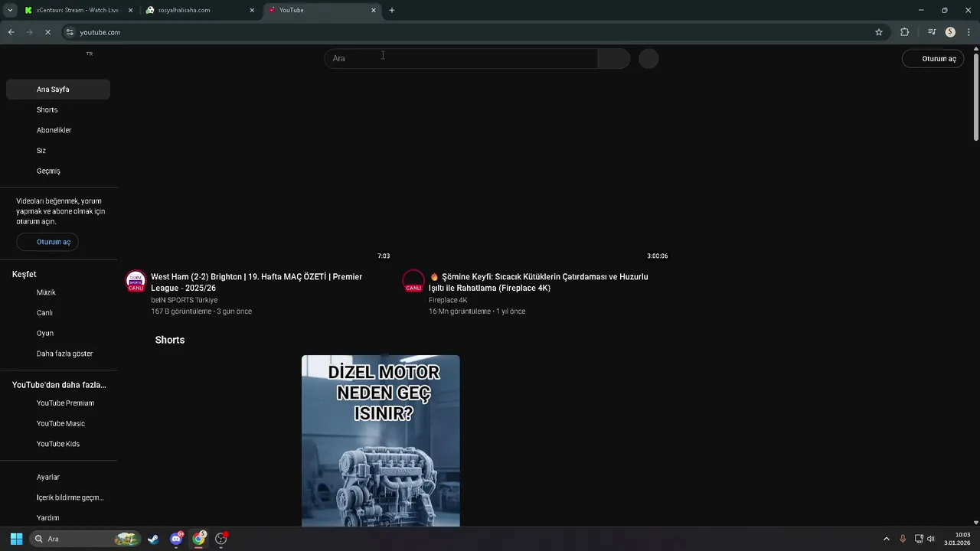Switch to sosyalhalisaha.com tab
The width and height of the screenshot is (980, 551).
(x=201, y=10)
